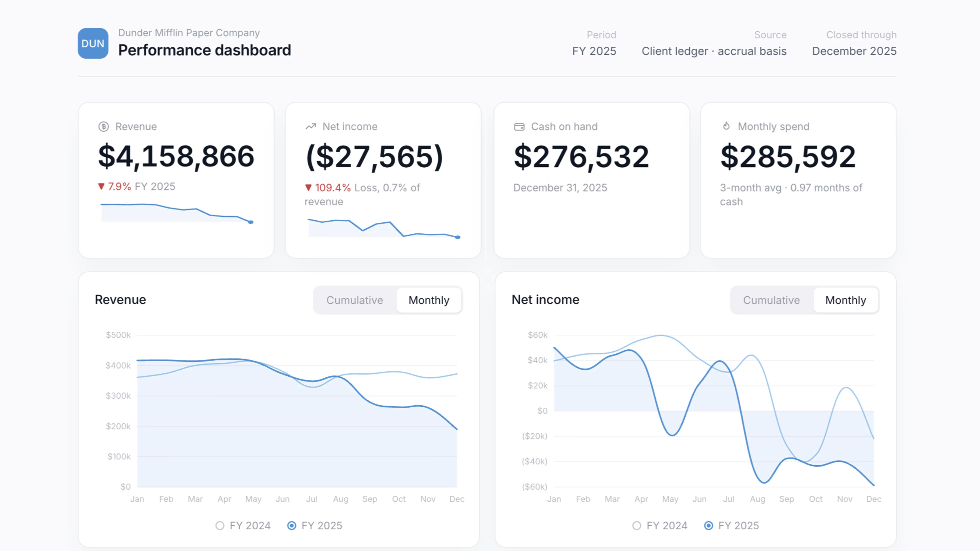This screenshot has width=980, height=551.
Task: Select FY 2025 in the Net income chart legend
Action: (x=731, y=525)
